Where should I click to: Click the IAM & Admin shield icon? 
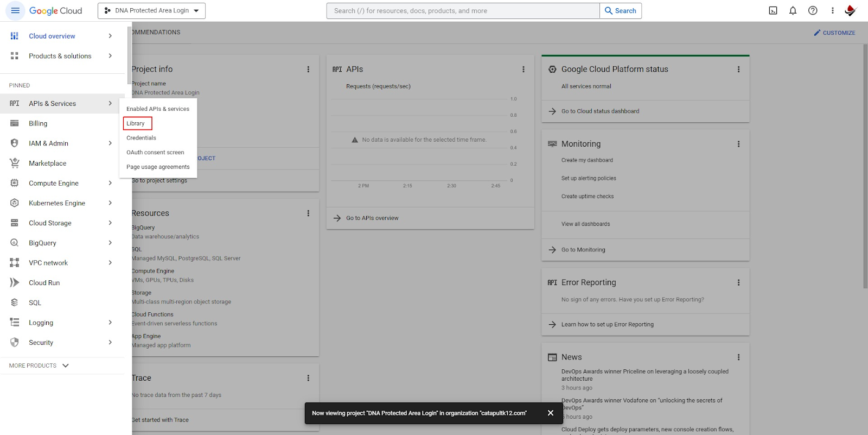pyautogui.click(x=15, y=143)
